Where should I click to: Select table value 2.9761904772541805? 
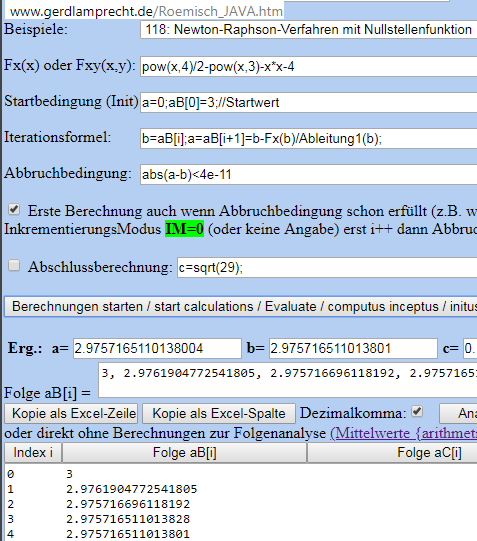pyautogui.click(x=132, y=489)
